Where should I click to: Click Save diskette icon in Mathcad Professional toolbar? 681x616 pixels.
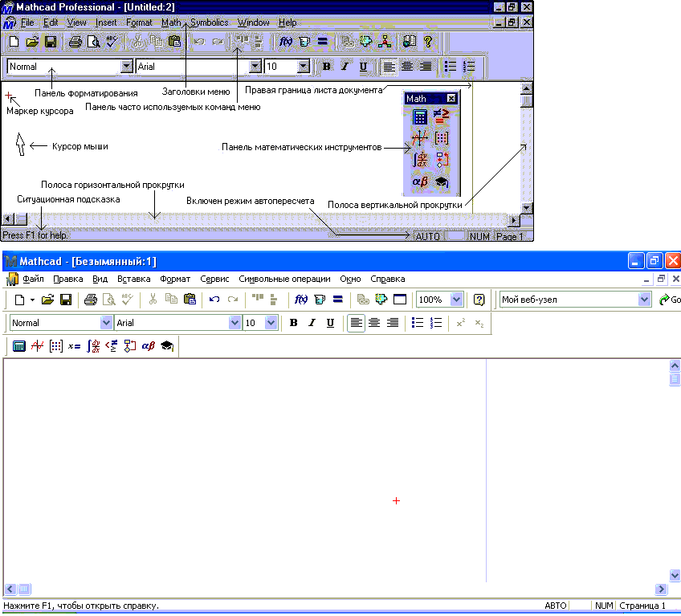51,42
